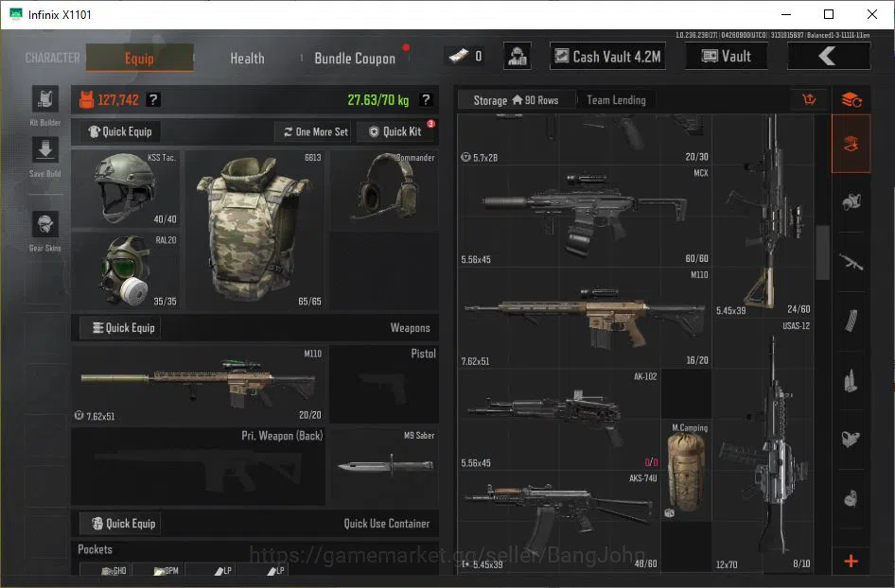
Task: Click the cash ticket counter showing 0
Action: tap(465, 57)
